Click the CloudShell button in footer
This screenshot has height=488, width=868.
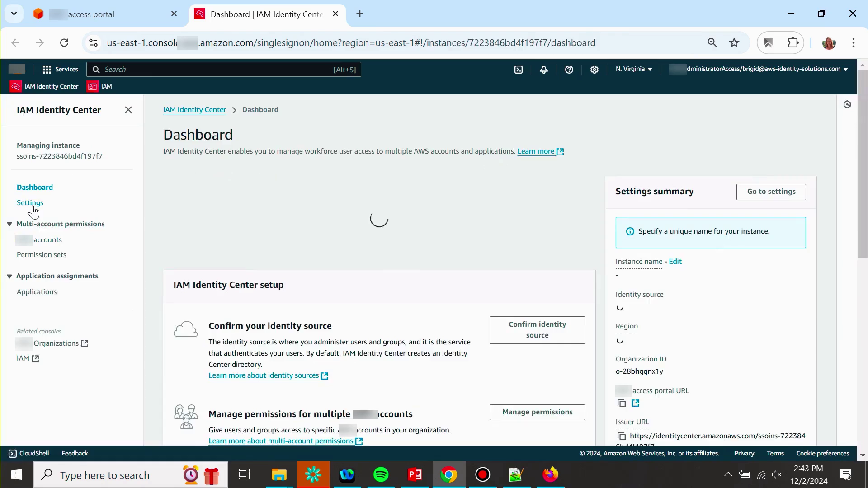[29, 453]
